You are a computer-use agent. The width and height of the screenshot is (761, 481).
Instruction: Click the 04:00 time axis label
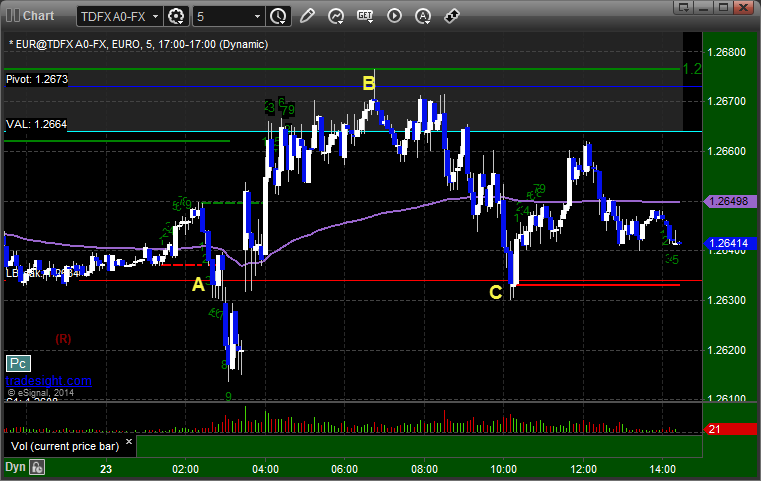[x=265, y=469]
